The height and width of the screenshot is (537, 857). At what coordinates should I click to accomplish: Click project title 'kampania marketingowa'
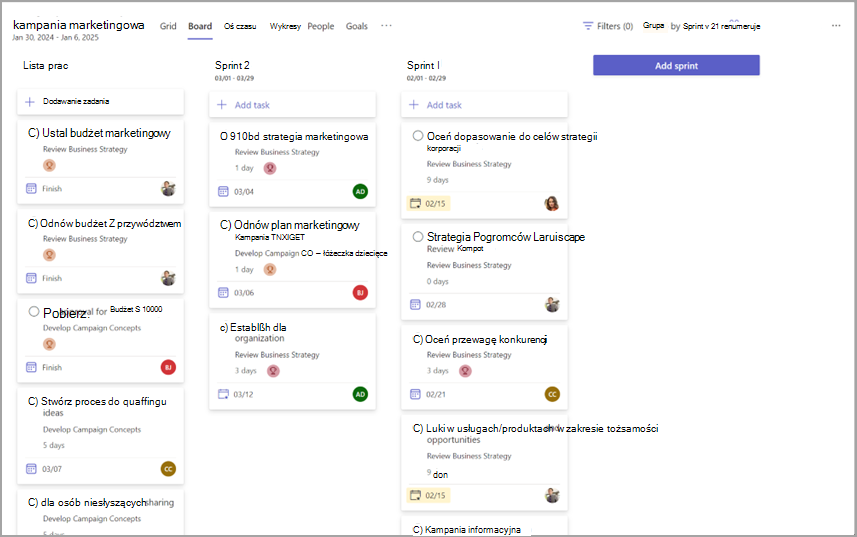[x=79, y=25]
